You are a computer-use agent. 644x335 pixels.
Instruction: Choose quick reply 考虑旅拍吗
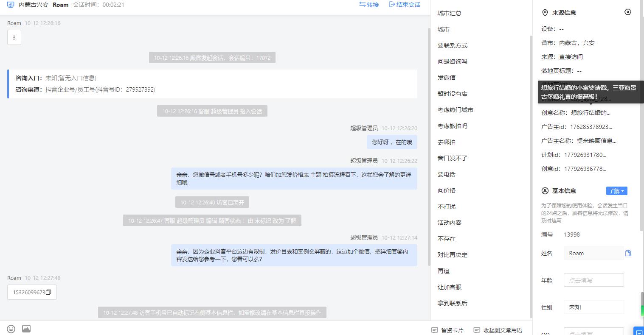pyautogui.click(x=453, y=126)
